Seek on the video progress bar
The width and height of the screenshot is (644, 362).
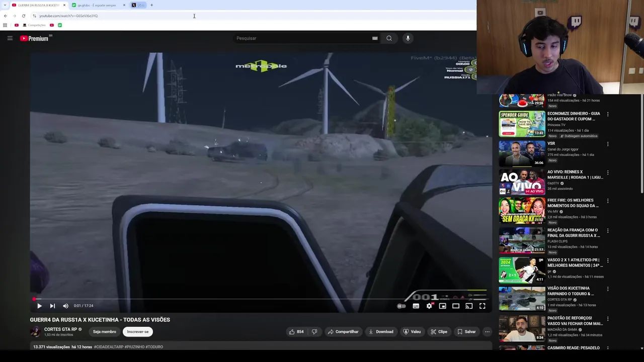pyautogui.click(x=261, y=299)
